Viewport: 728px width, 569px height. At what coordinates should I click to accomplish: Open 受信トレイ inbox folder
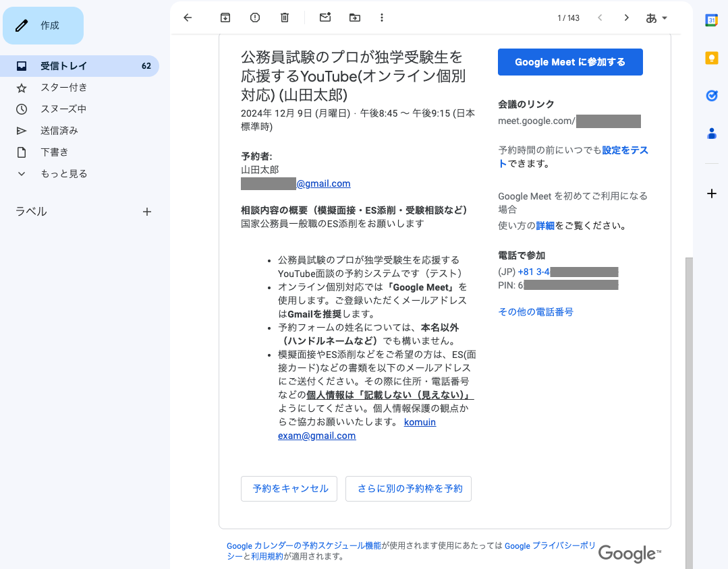80,66
